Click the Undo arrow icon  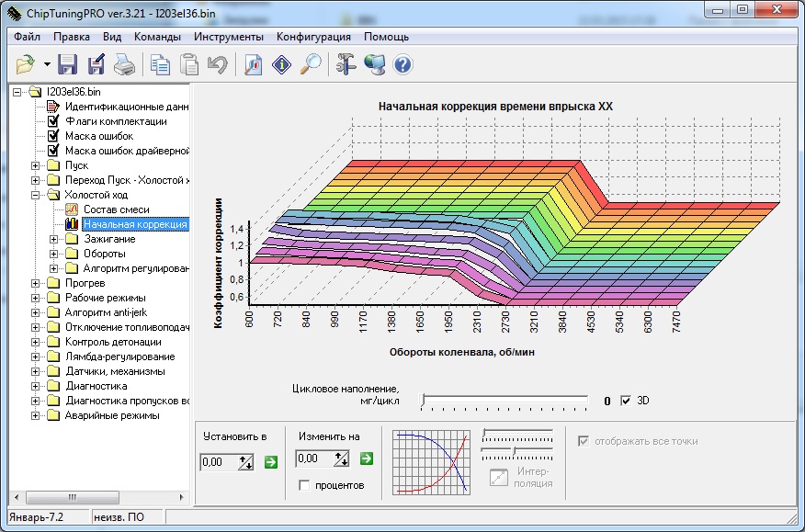point(217,64)
